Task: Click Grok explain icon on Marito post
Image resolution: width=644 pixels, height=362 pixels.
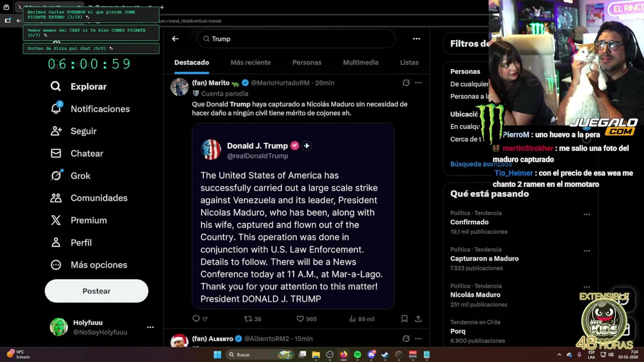Action: point(406,83)
